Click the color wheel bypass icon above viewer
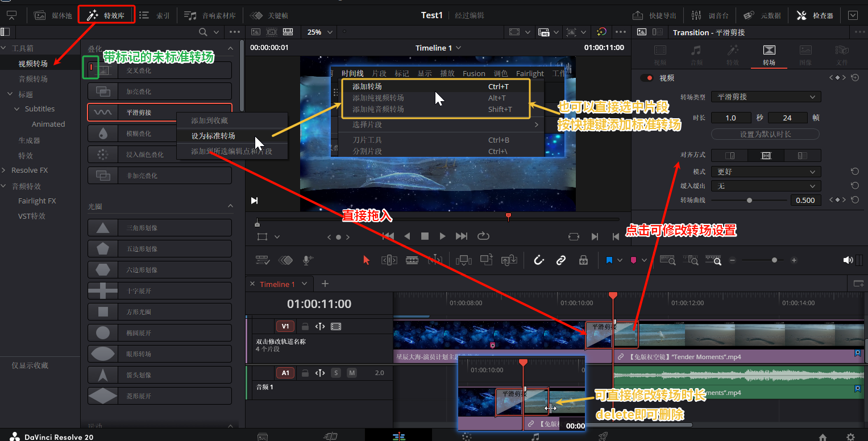Viewport: 868px width, 441px height. coord(602,32)
